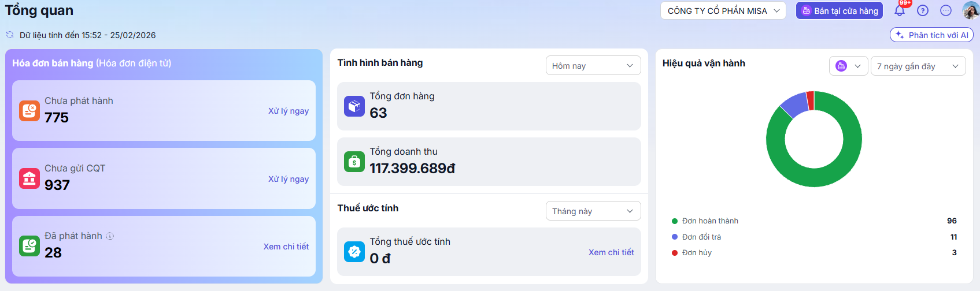This screenshot has width=980, height=291.
Task: Click the Tổng doanh thu money bag icon
Action: point(354,162)
